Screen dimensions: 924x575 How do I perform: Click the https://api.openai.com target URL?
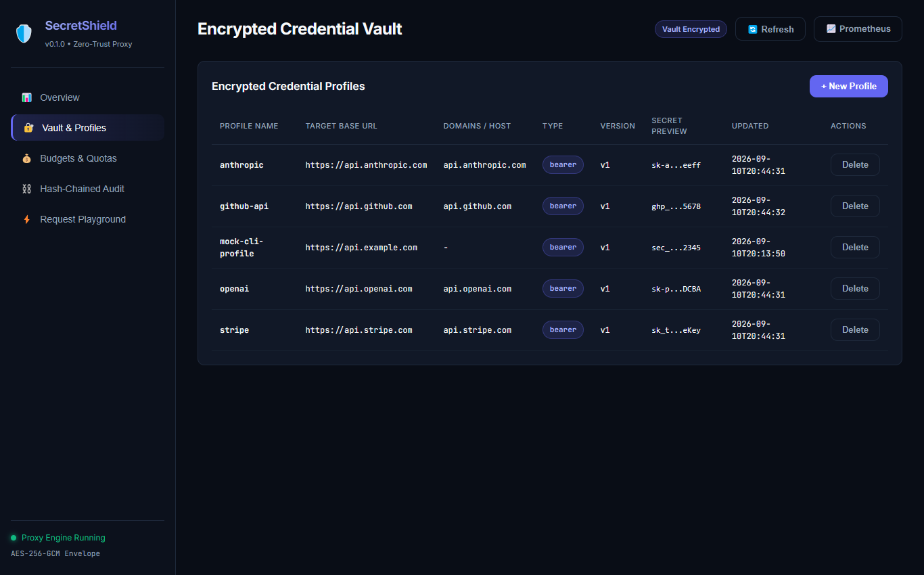pyautogui.click(x=359, y=289)
